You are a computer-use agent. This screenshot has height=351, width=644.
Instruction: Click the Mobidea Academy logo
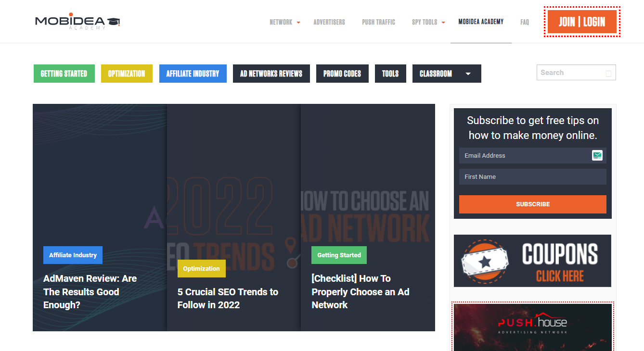point(77,21)
